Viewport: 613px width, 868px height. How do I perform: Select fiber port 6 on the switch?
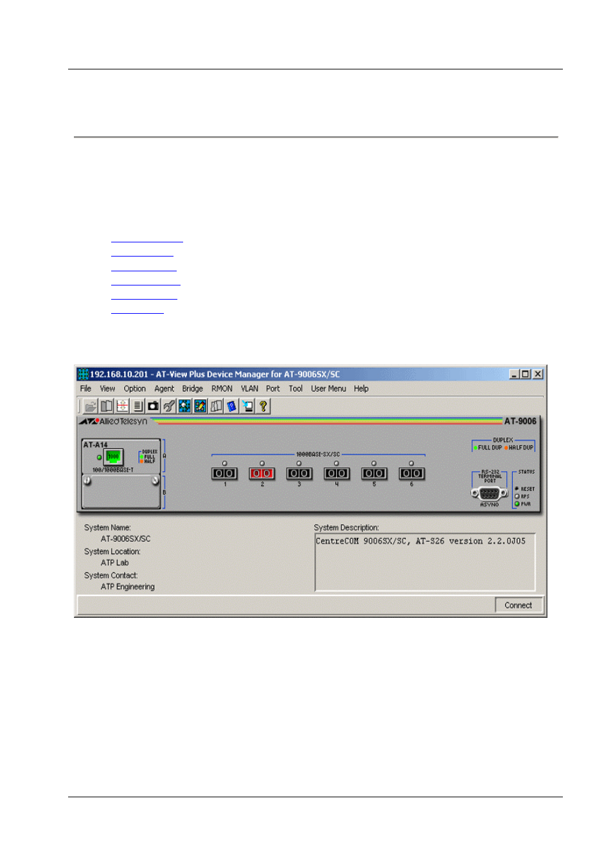click(x=411, y=474)
